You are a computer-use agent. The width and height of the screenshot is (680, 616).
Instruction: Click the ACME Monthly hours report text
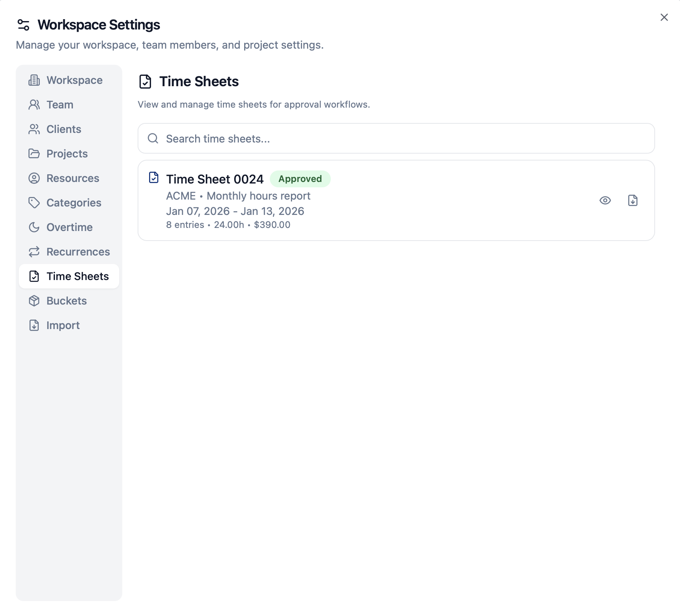(238, 196)
